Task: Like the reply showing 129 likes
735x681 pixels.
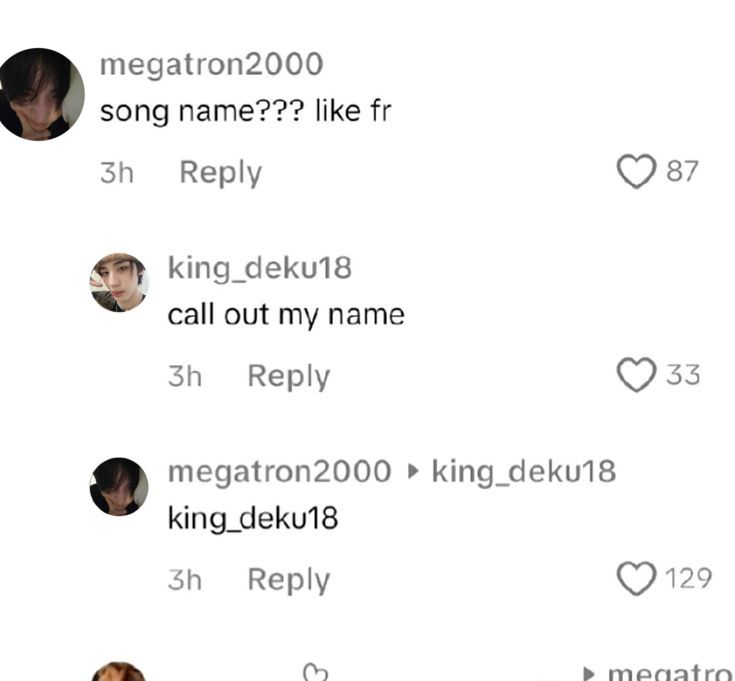Action: pyautogui.click(x=636, y=579)
